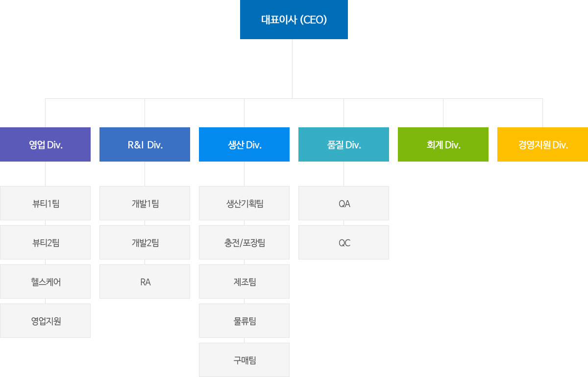This screenshot has height=377, width=588.
Task: Select the 충전/포장팀 team box
Action: pyautogui.click(x=244, y=242)
